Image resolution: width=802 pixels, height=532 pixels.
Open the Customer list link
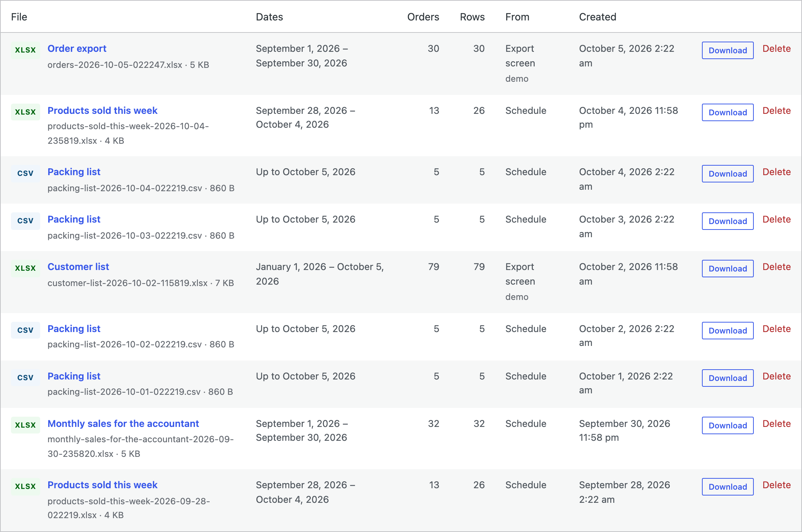pyautogui.click(x=79, y=267)
